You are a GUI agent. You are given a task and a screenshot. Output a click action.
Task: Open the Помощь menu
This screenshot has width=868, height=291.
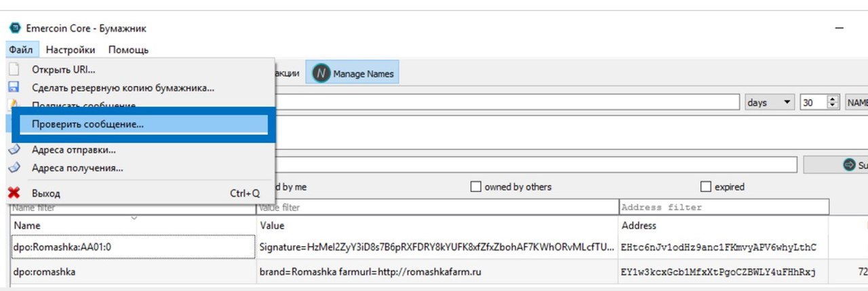click(x=128, y=50)
